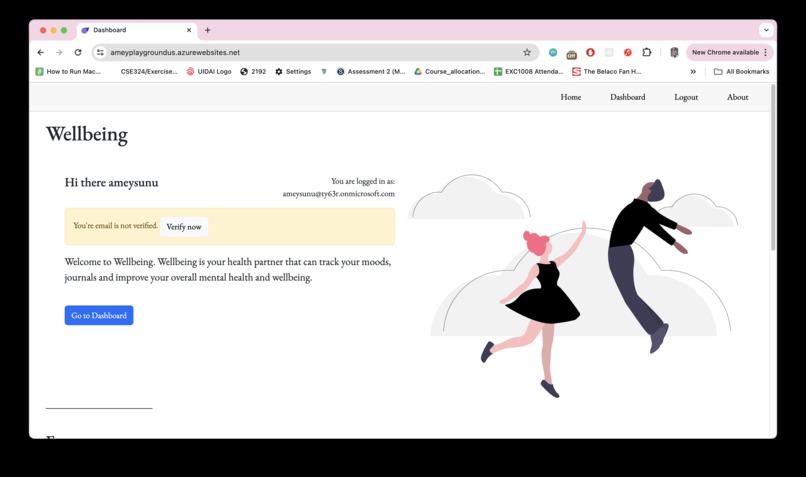Open How to Run Mac bookmark

68,71
